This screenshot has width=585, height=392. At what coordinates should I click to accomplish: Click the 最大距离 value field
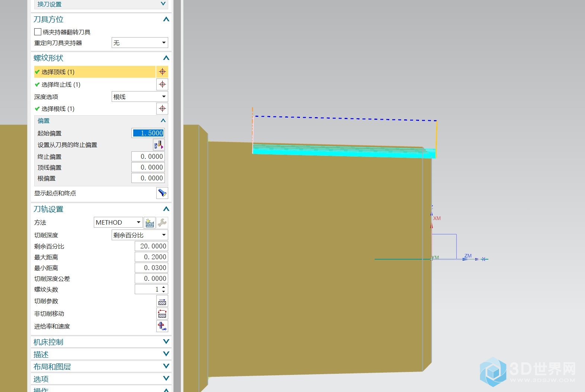[x=151, y=257]
